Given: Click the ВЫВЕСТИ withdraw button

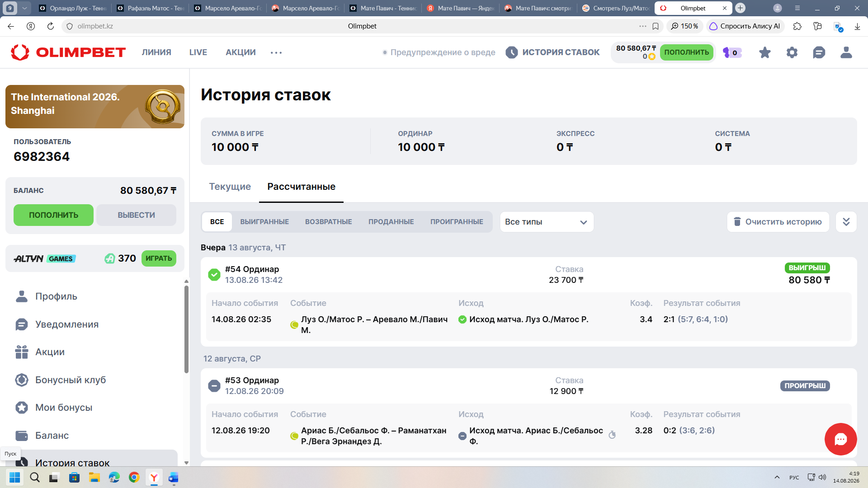Looking at the screenshot, I should click(x=136, y=215).
